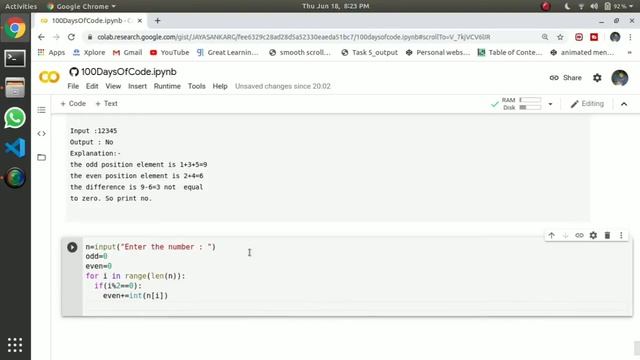The image size is (640, 360).
Task: Open Visual Studio Code from dock
Action: coord(15,148)
